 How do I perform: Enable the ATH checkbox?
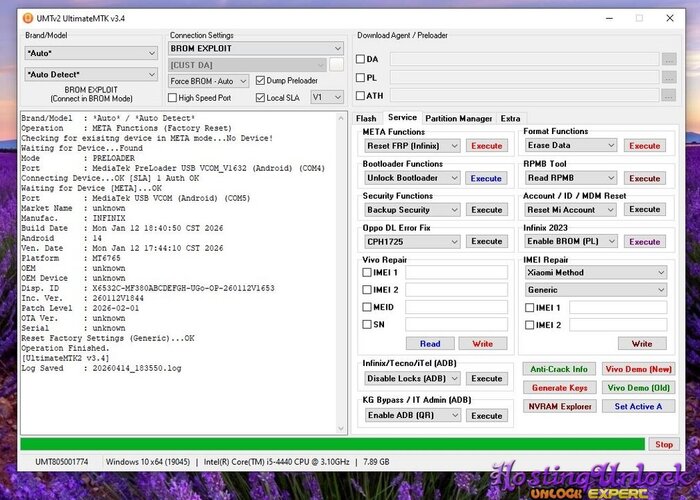[360, 96]
